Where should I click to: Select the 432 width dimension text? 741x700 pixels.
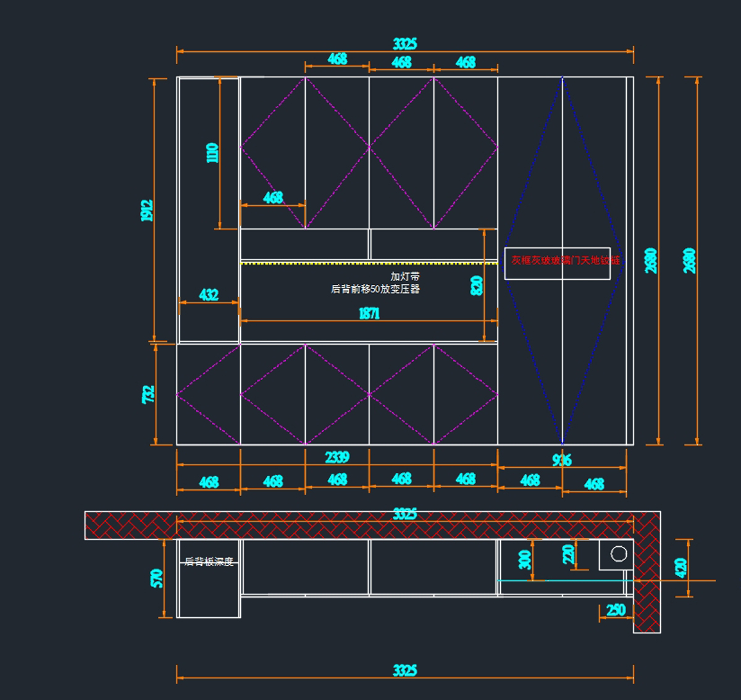point(209,295)
